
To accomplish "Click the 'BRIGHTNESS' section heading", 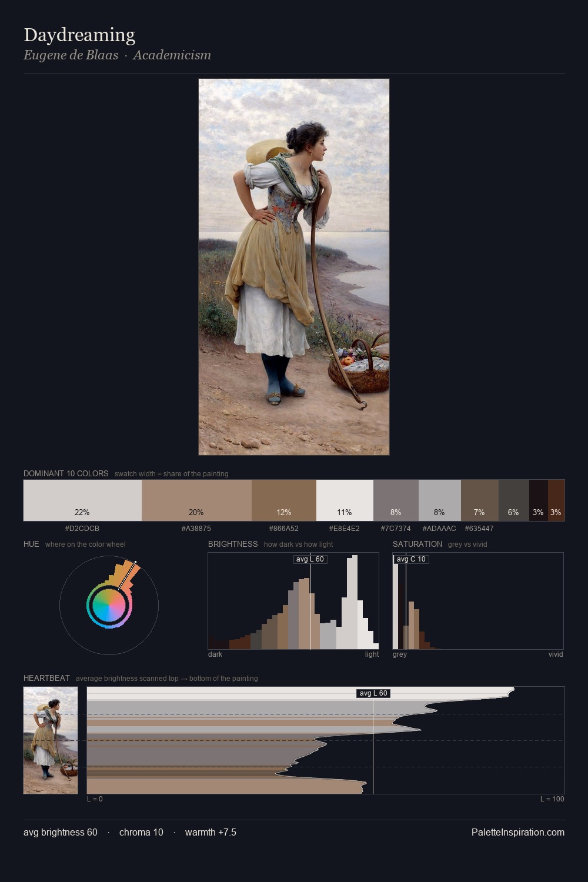I will (x=233, y=544).
